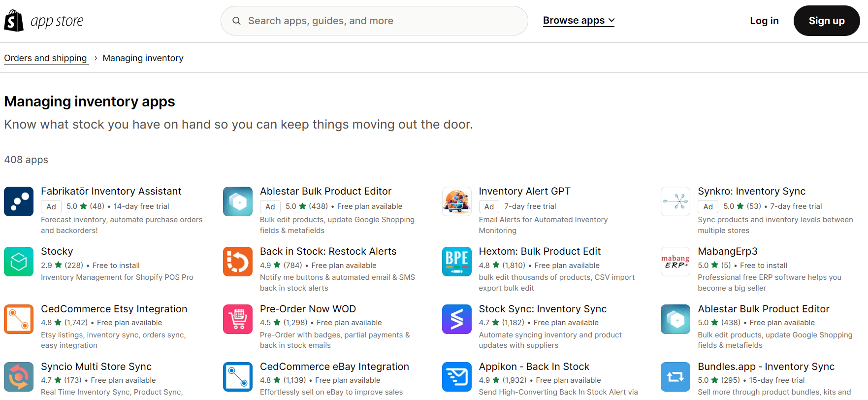Open the Inventory Alert GPT app page
This screenshot has height=400, width=868.
coord(524,191)
